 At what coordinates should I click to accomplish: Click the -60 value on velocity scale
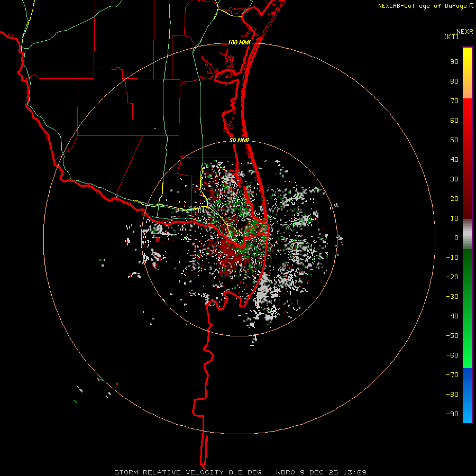[x=452, y=355]
